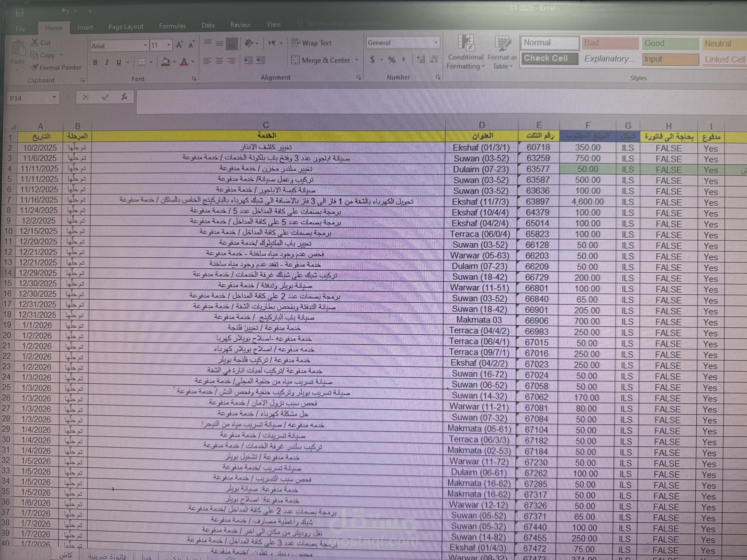The width and height of the screenshot is (747, 560).
Task: Click the Increase Font Size icon
Action: [179, 45]
